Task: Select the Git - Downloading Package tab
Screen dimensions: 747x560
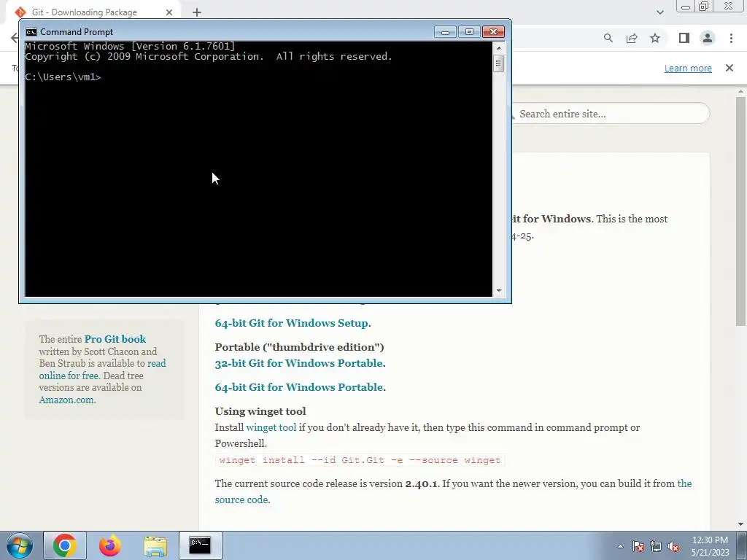Action: (x=93, y=12)
